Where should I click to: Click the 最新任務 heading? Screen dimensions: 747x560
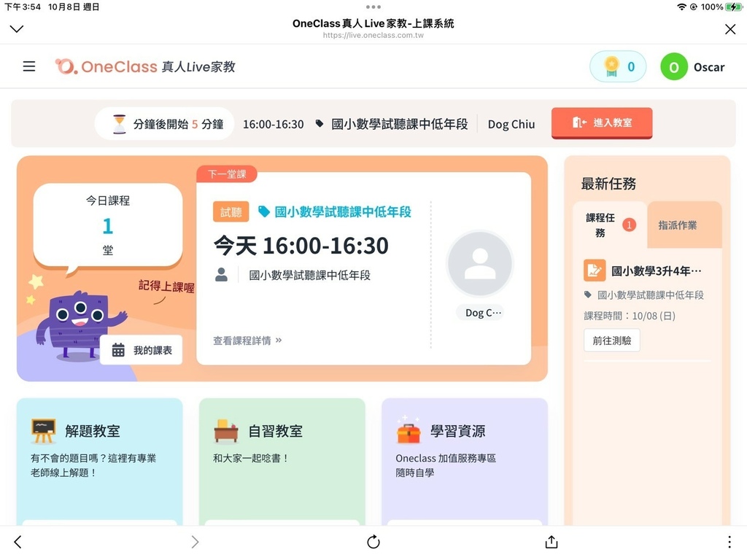pyautogui.click(x=608, y=184)
